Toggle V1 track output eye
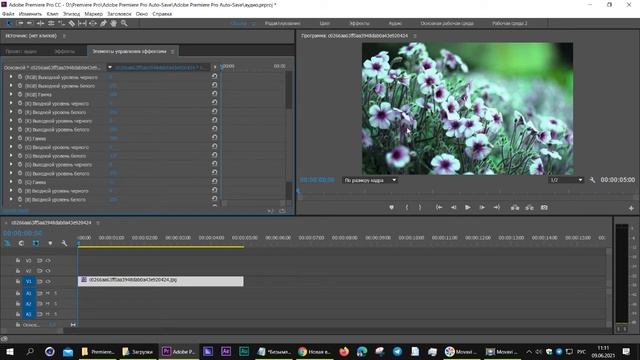 tap(48, 281)
